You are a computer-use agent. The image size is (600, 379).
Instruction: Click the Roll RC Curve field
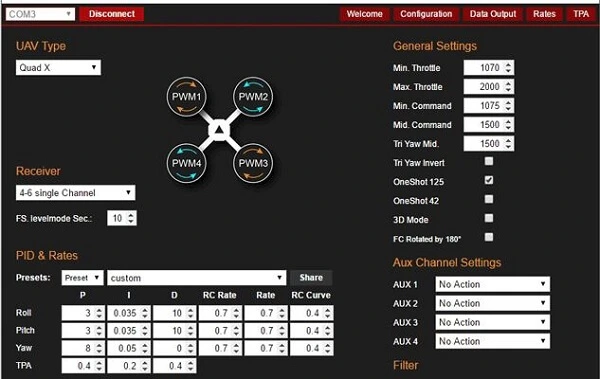[312, 313]
